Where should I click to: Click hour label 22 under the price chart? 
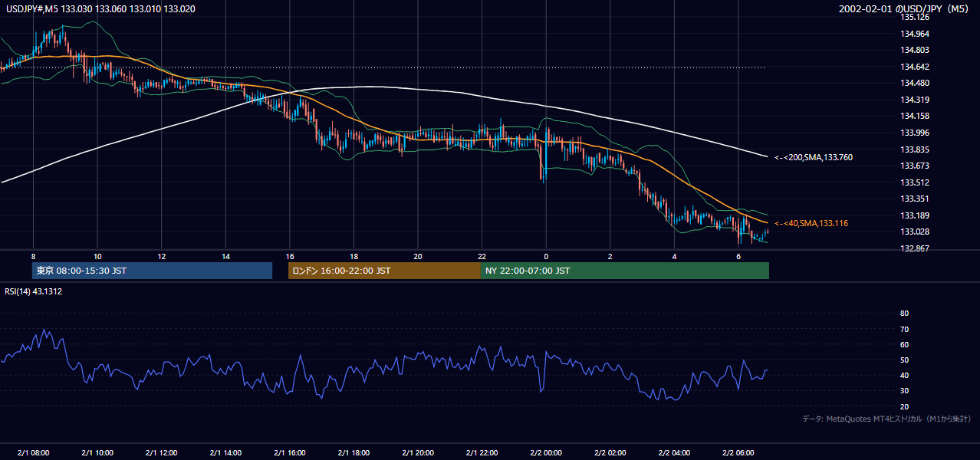click(x=482, y=256)
